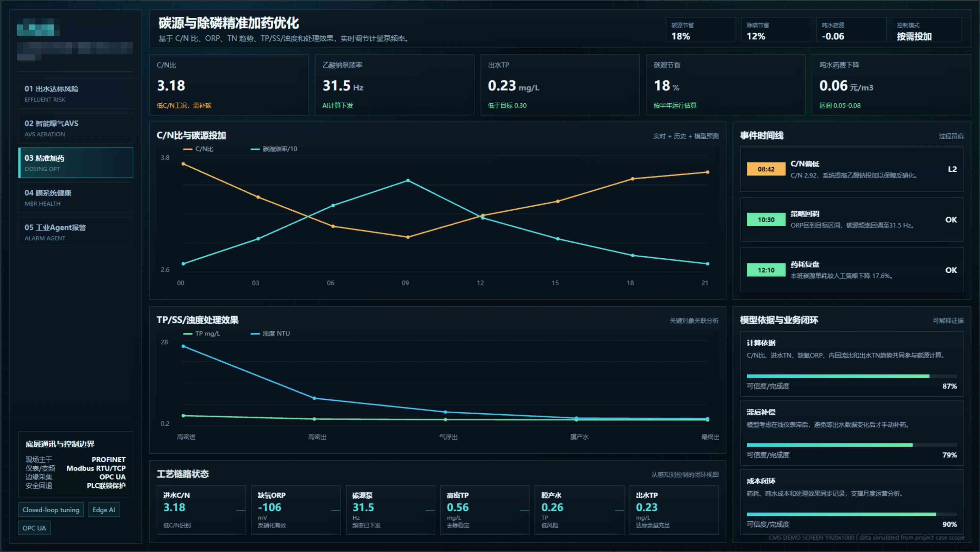980x552 pixels.
Task: Open 04 膜系统健康 section
Action: click(75, 198)
